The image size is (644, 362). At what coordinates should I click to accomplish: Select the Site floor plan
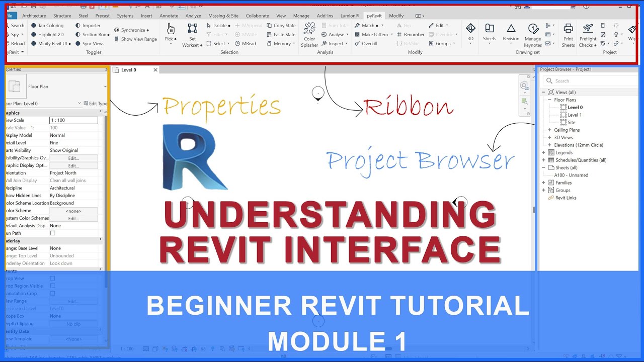coord(572,123)
